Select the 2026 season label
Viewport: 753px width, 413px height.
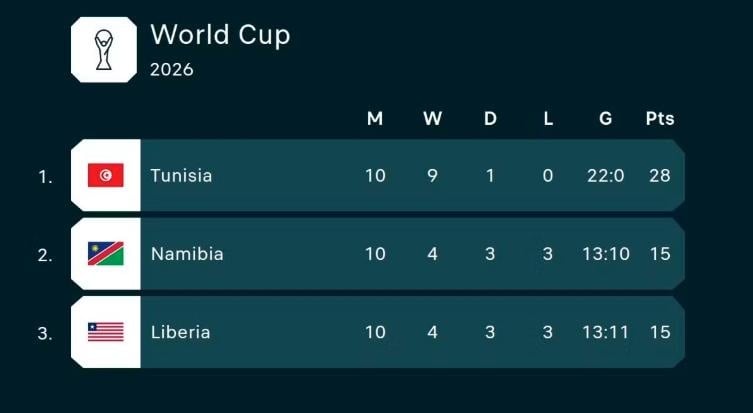coord(172,70)
